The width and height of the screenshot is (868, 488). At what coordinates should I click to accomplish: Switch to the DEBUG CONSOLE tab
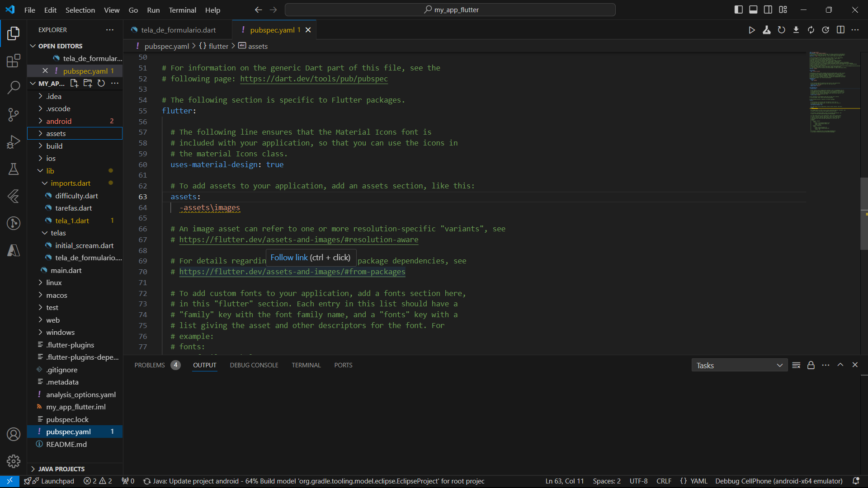(x=254, y=365)
